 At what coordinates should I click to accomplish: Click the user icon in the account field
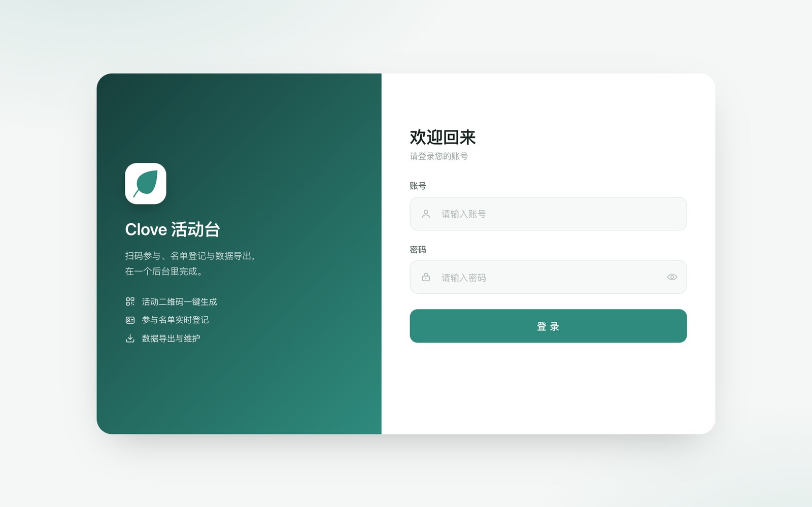click(x=426, y=214)
